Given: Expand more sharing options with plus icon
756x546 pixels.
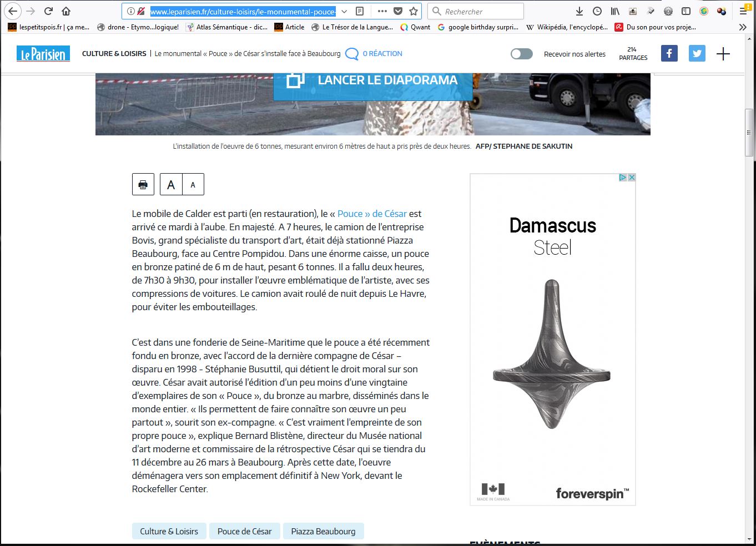Looking at the screenshot, I should 723,54.
